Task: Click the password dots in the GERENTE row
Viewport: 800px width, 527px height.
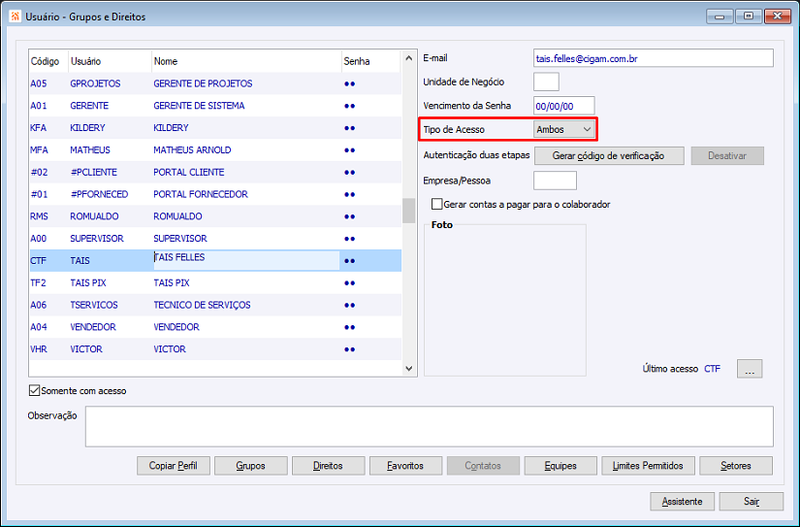Action: click(x=349, y=106)
